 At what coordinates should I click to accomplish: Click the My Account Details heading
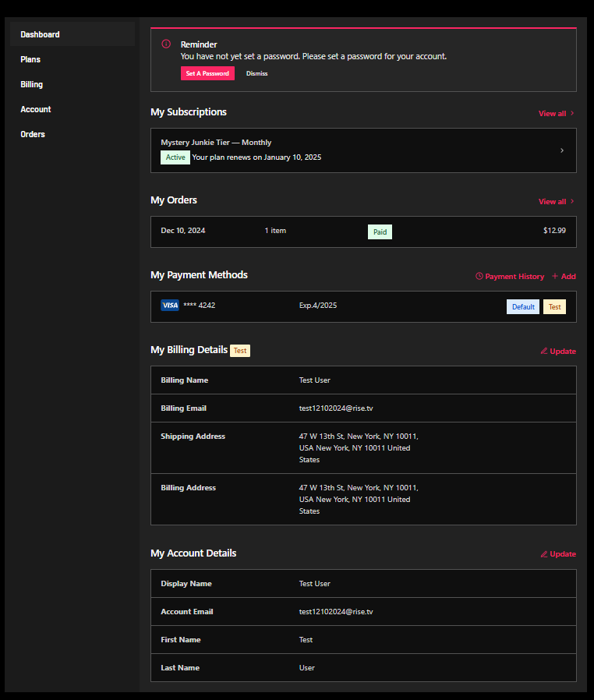(193, 553)
